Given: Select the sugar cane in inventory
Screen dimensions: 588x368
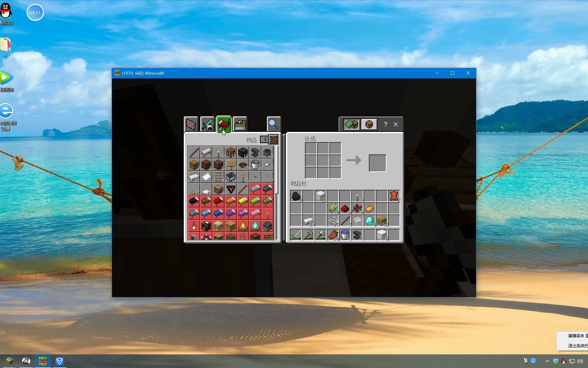Looking at the screenshot, I should (333, 209).
